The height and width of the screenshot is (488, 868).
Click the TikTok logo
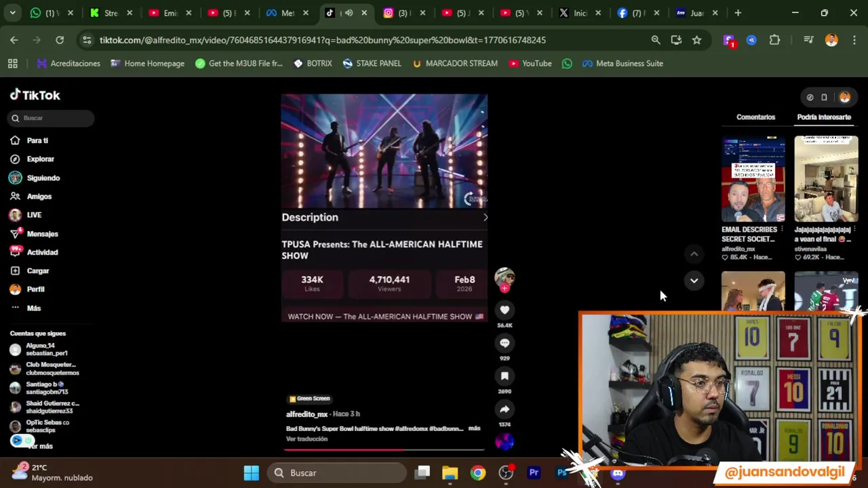35,96
